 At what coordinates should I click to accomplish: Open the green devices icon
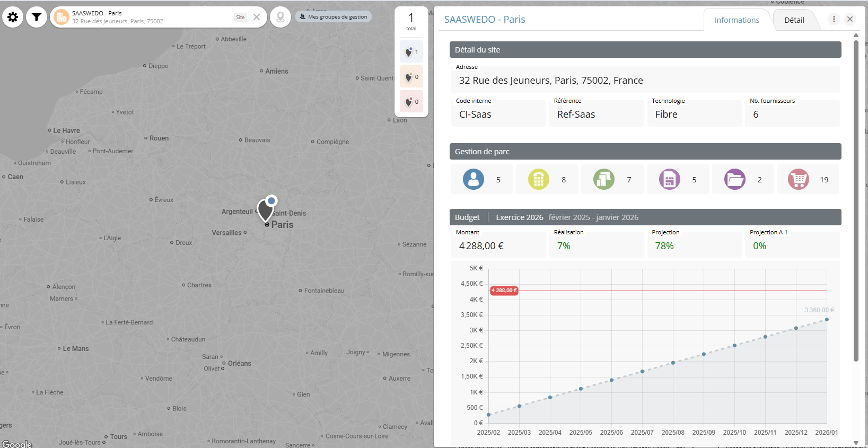(x=604, y=180)
